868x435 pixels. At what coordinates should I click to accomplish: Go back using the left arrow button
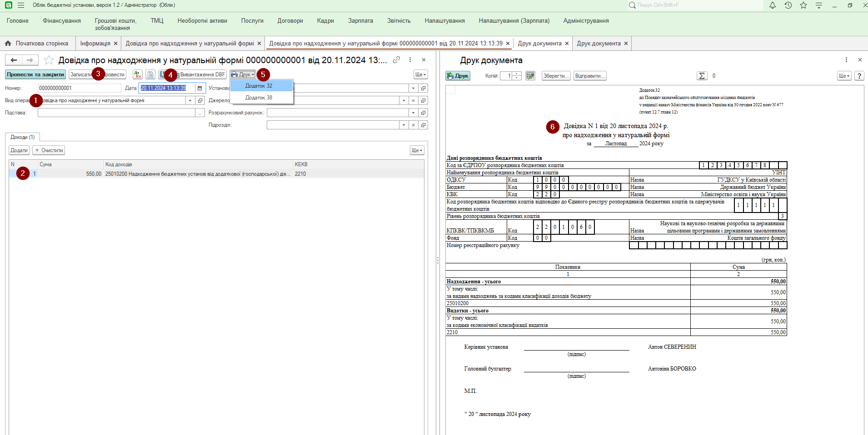click(x=14, y=60)
